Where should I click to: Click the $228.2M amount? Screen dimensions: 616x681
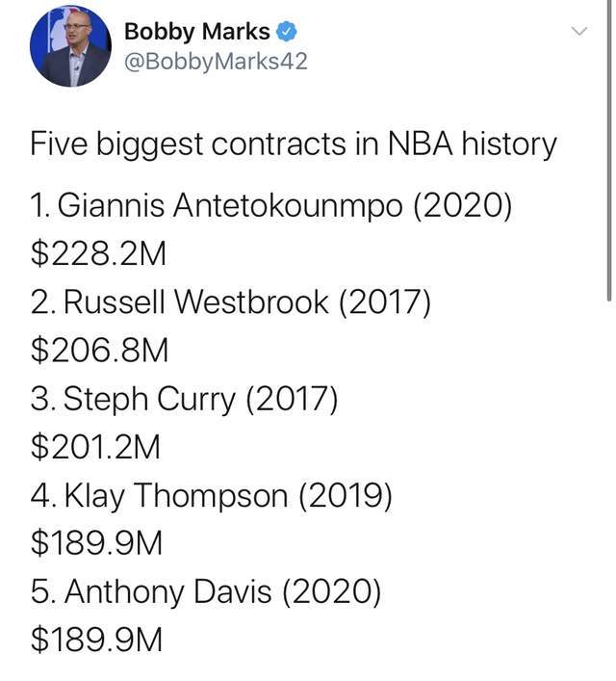pos(98,254)
